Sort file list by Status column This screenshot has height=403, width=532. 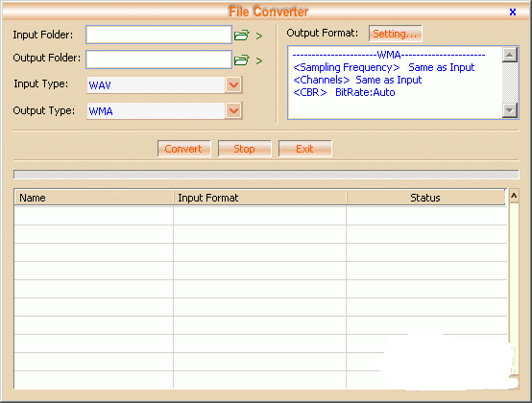click(x=425, y=198)
